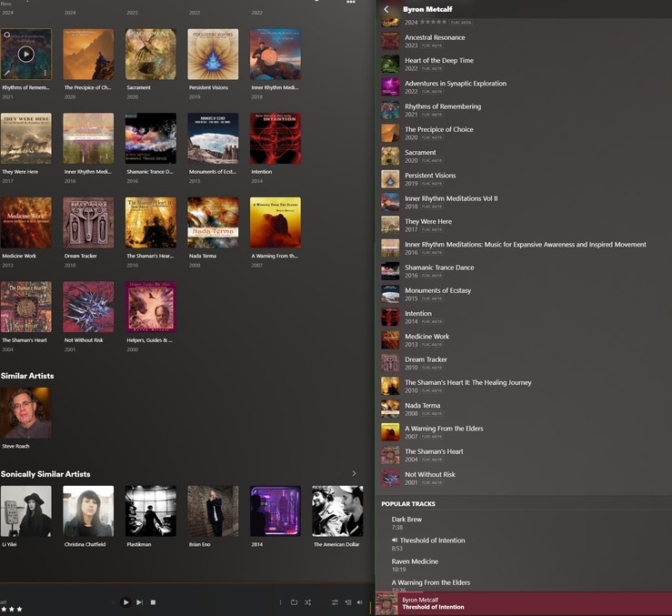Select Rhythms of Remembering using its circle checkbox
This screenshot has width=672, height=616.
point(7,35)
